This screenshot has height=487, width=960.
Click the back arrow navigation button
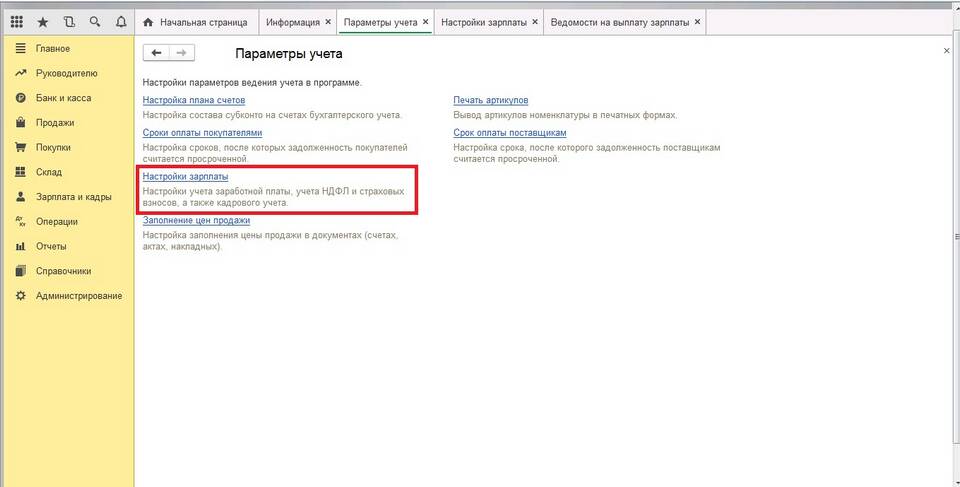click(156, 53)
